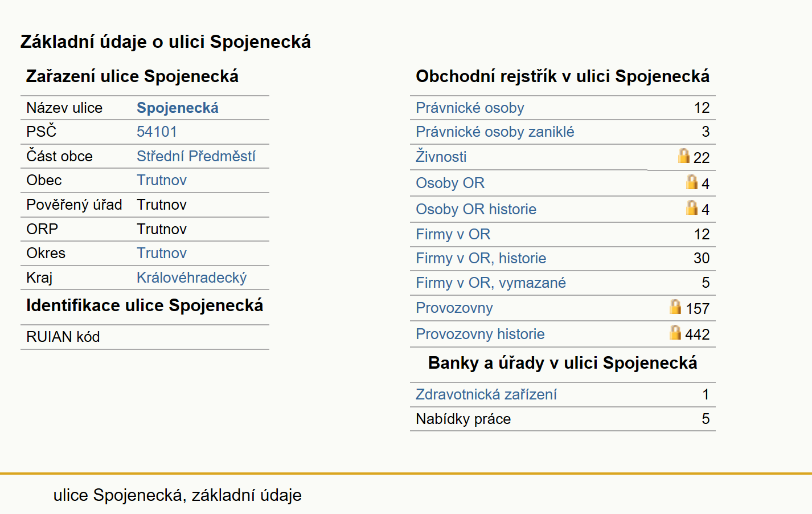Click the lock icon next to Provozovny count 157
This screenshot has width=812, height=514.
(675, 307)
